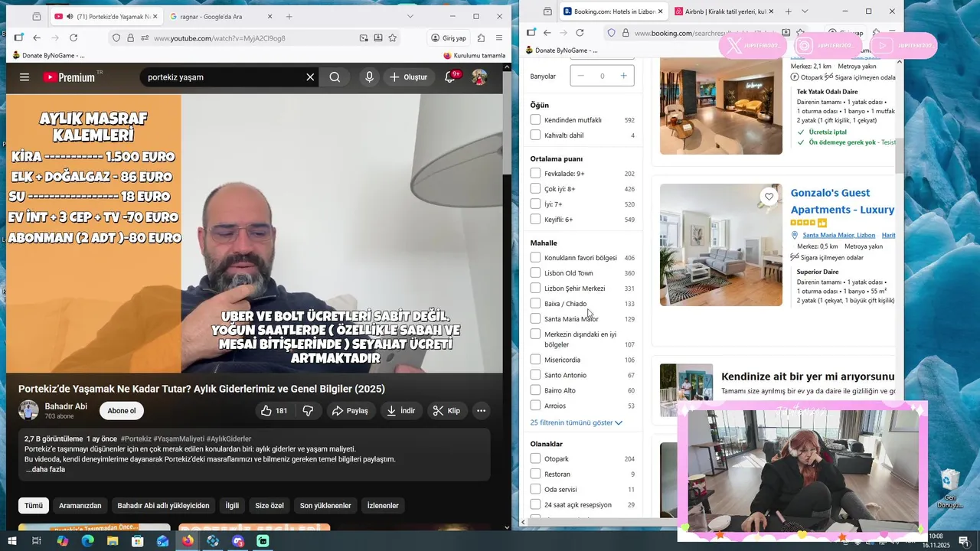The width and height of the screenshot is (980, 551).
Task: Check the Lisbon Old Town neighborhood
Action: point(535,273)
